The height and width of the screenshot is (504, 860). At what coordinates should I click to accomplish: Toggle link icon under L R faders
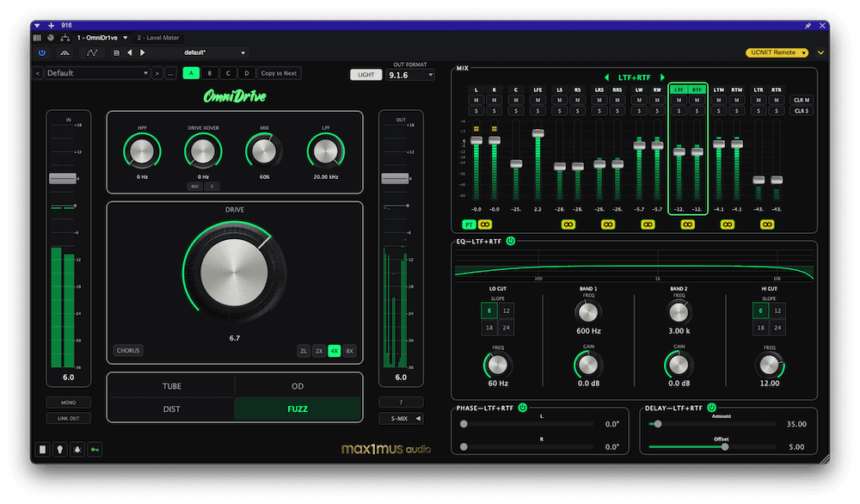(x=485, y=224)
